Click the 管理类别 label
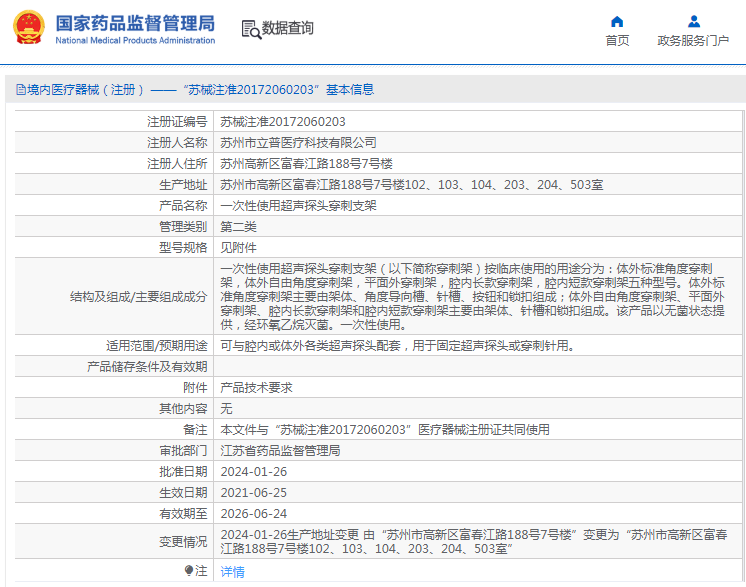Screen dimensions: 746x587 point(183,226)
